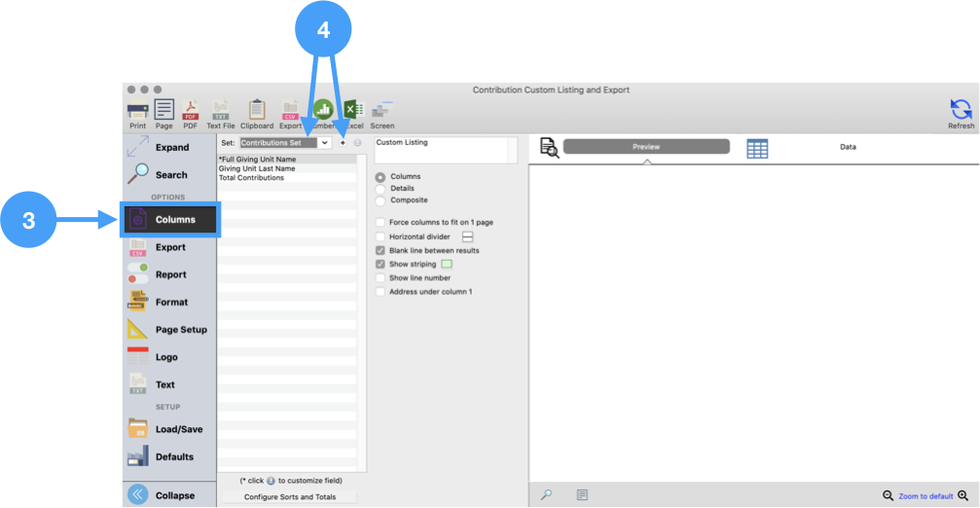
Task: Select the Details radio button
Action: tap(381, 189)
